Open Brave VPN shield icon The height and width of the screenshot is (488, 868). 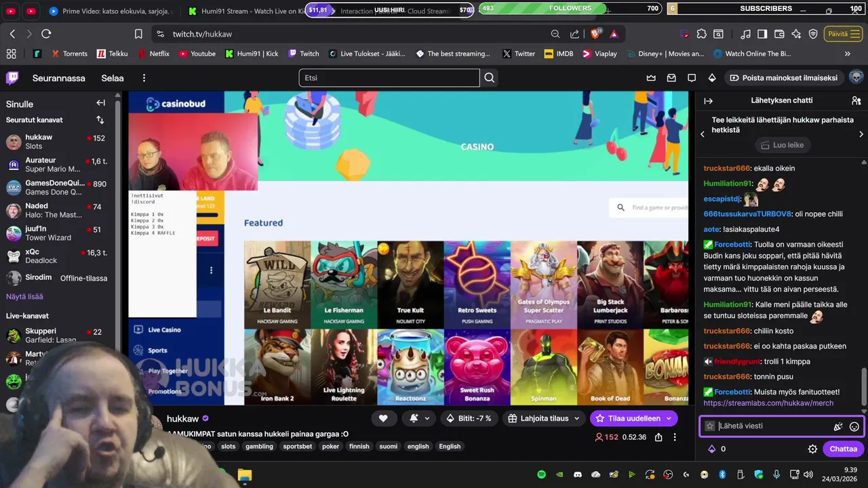(813, 34)
